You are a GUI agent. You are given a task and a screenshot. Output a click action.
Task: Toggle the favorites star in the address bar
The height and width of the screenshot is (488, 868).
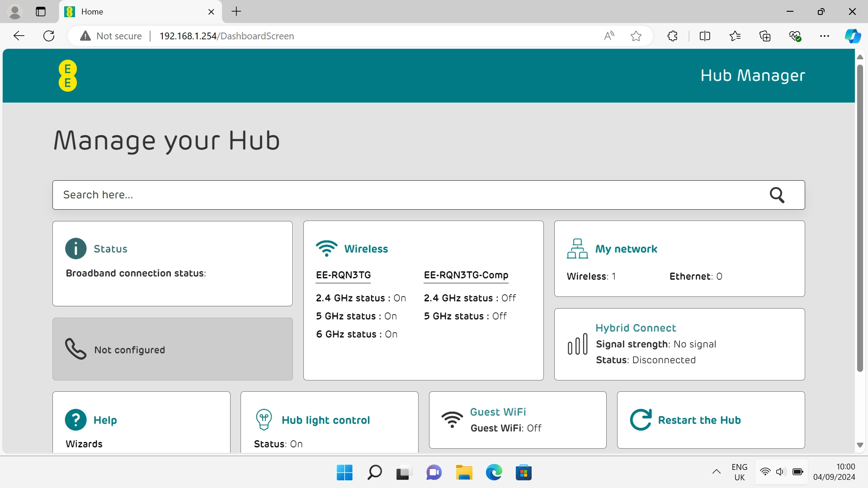pyautogui.click(x=636, y=36)
